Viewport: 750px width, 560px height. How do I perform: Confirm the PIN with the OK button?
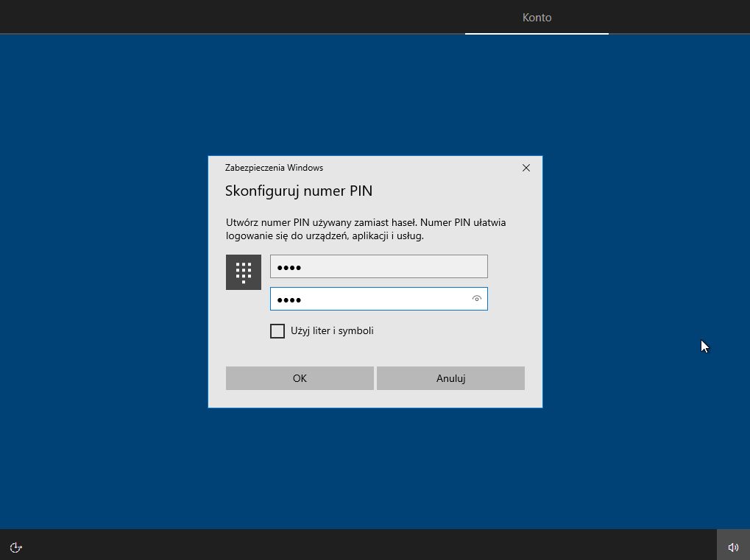tap(300, 378)
